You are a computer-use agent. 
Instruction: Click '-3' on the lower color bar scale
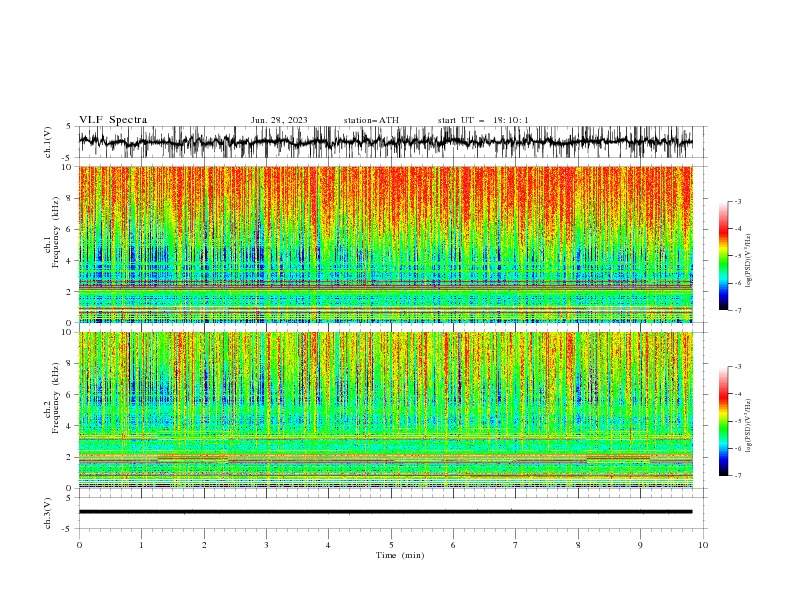pos(737,367)
